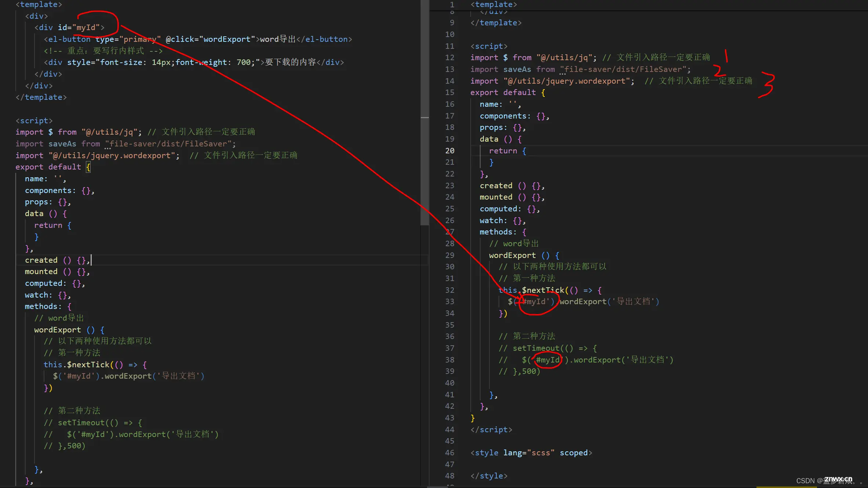The height and width of the screenshot is (488, 868).
Task: Click '// setTimeout(() => {' on line 37
Action: tap(548, 348)
